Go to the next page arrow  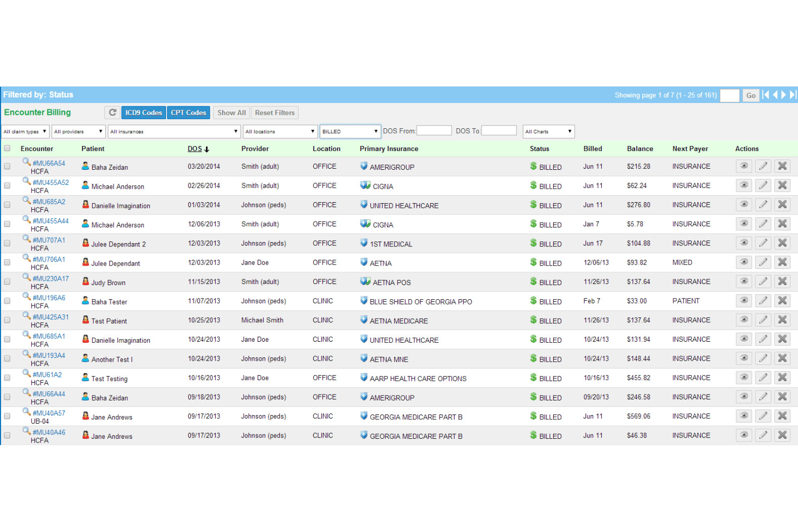(x=784, y=95)
